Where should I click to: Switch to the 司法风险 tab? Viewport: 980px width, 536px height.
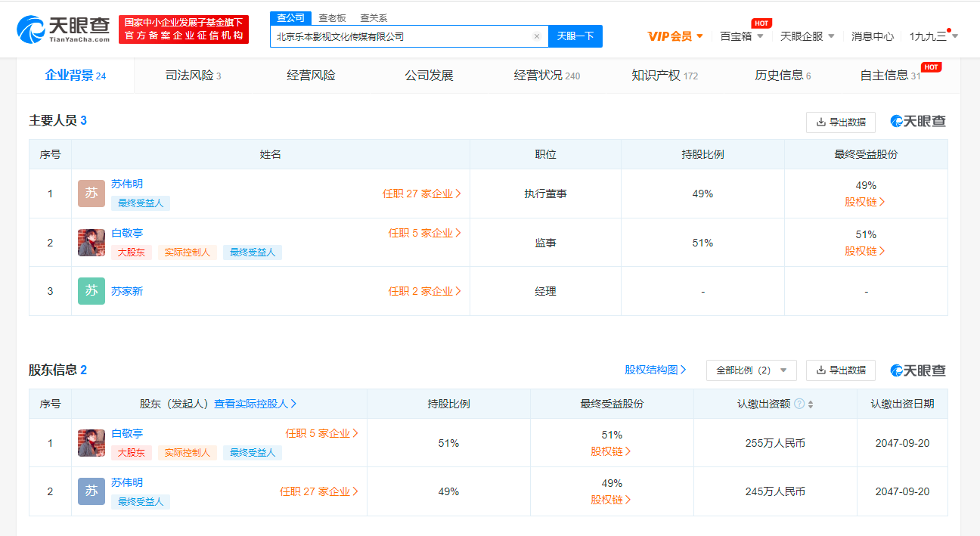(x=193, y=76)
